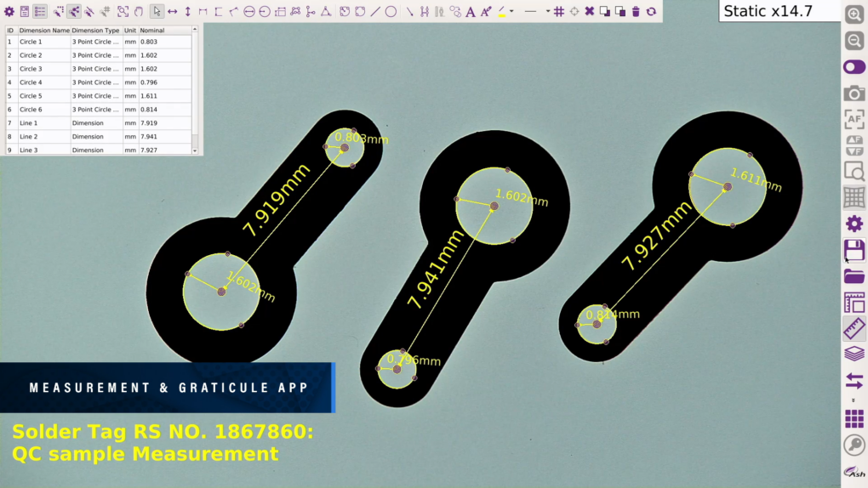Open the ruler measurement tool in sidebar

(x=854, y=329)
